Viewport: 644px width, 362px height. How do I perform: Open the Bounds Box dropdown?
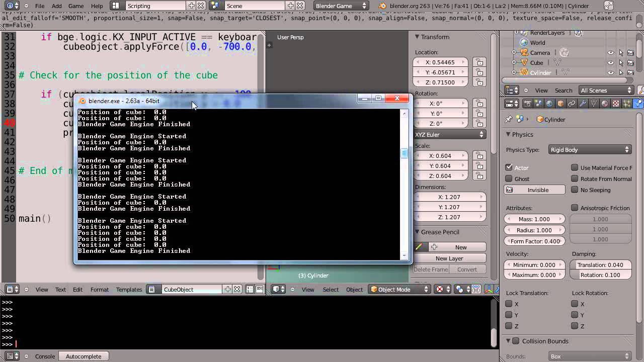[589, 356]
